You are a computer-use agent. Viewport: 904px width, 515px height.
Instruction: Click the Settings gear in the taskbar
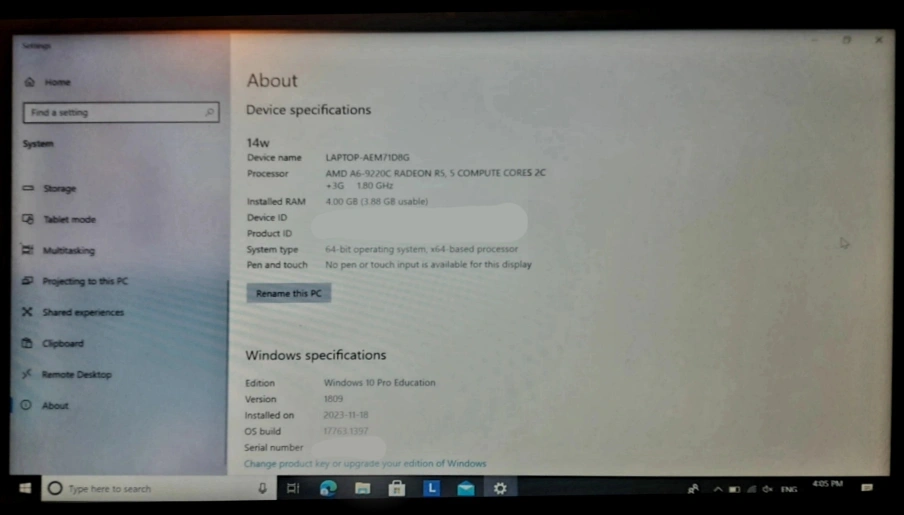tap(500, 488)
